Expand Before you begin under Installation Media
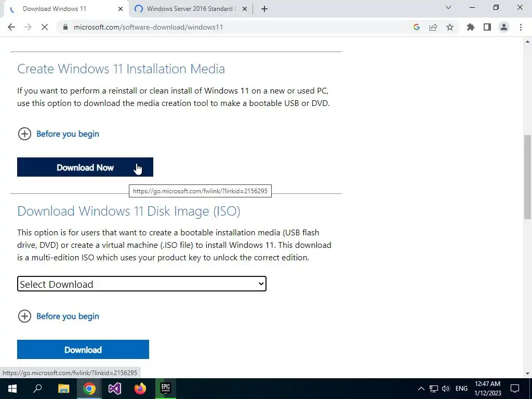The image size is (532, 399). click(x=58, y=134)
